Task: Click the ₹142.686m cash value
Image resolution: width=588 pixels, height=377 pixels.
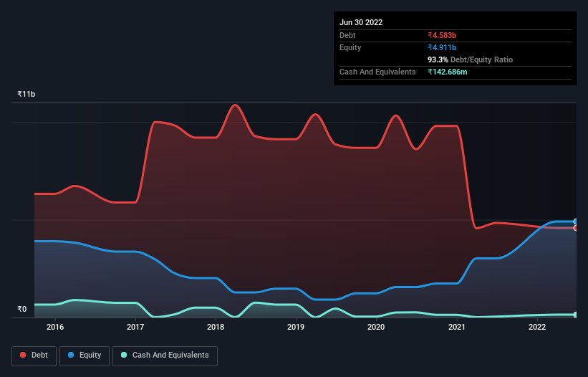Action: pyautogui.click(x=448, y=72)
